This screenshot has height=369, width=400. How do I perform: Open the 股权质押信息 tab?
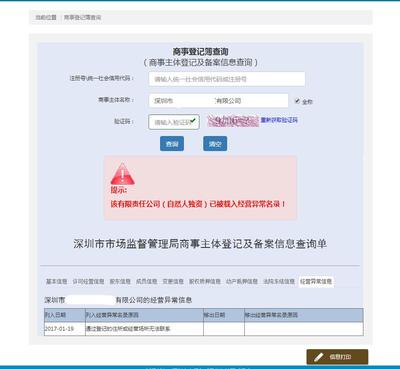coord(205,282)
